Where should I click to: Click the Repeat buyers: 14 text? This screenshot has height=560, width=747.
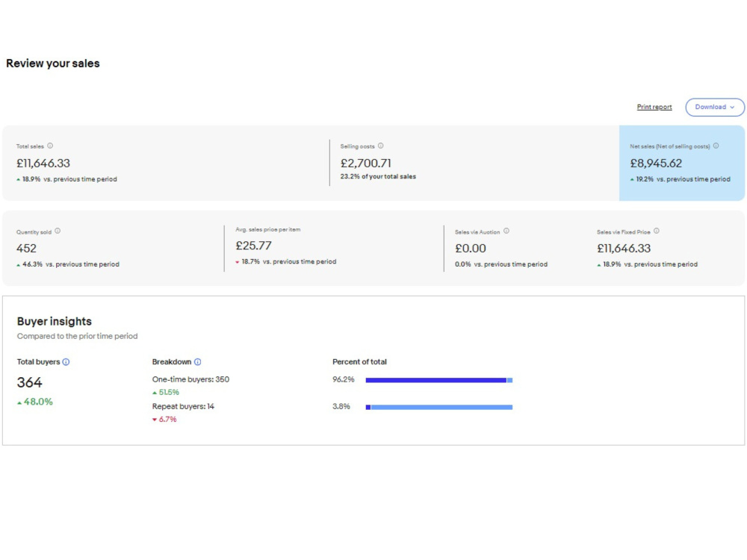[183, 407]
